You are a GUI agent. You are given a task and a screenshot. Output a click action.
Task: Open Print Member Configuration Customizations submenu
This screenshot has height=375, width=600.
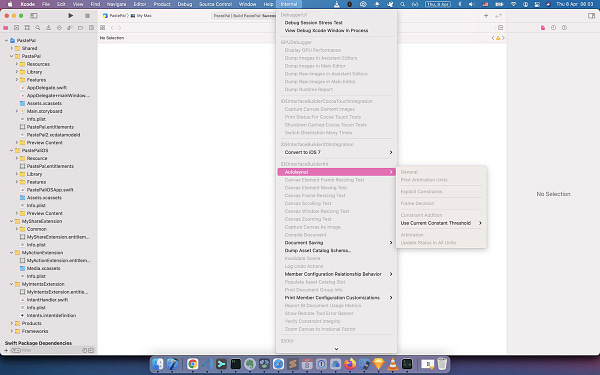[336, 298]
